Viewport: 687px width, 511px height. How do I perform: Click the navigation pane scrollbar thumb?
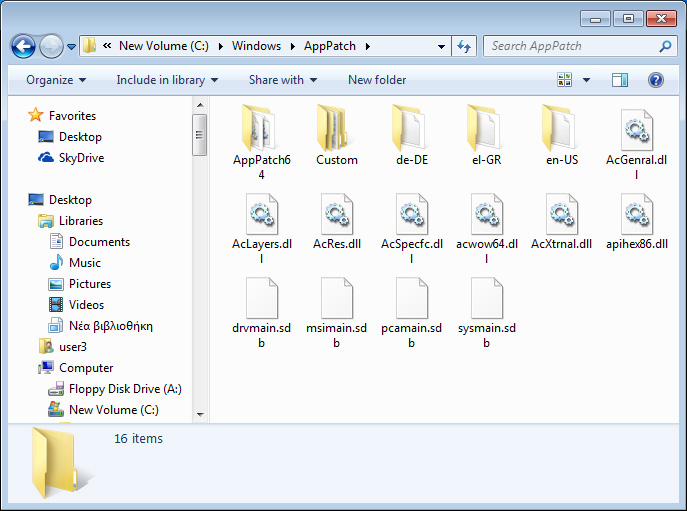pyautogui.click(x=199, y=135)
